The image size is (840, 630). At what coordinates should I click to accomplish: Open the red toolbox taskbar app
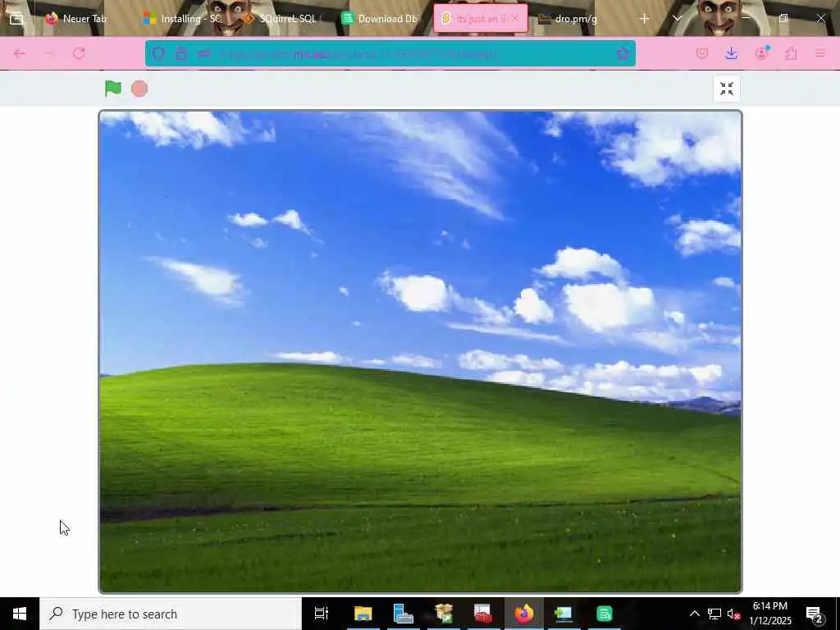tap(483, 614)
